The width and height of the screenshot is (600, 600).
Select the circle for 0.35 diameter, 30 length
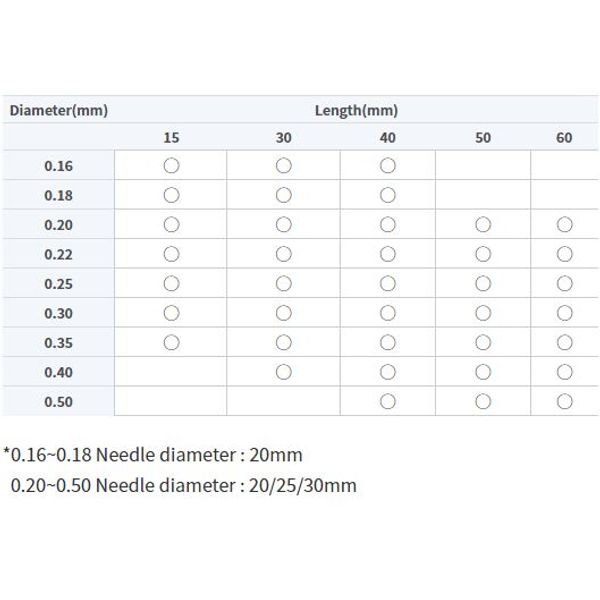coord(284,342)
